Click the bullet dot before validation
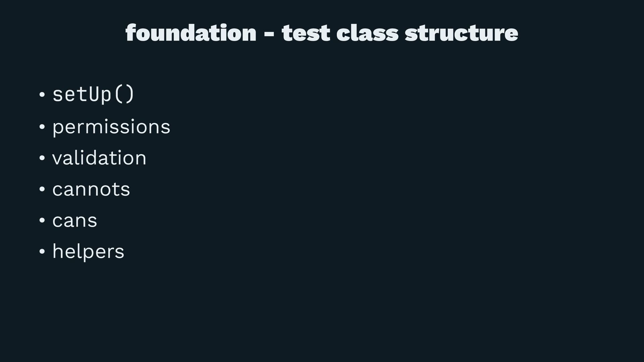644x362 pixels. coord(42,158)
